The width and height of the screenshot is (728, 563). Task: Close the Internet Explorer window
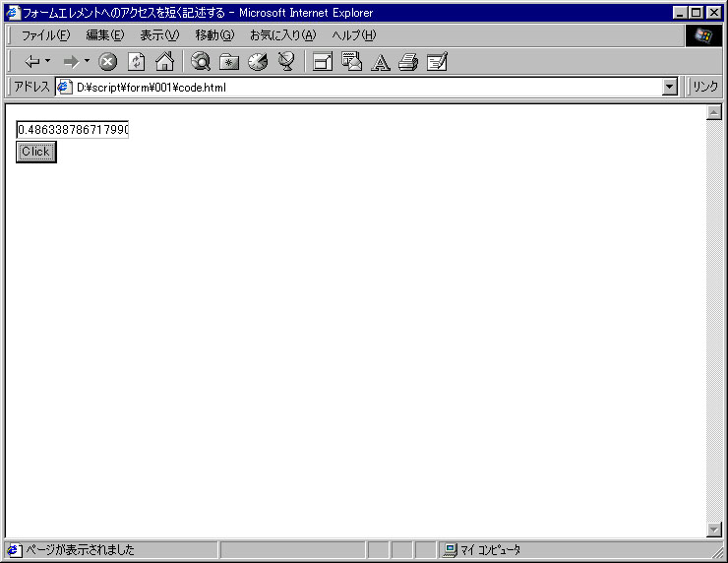pos(714,13)
